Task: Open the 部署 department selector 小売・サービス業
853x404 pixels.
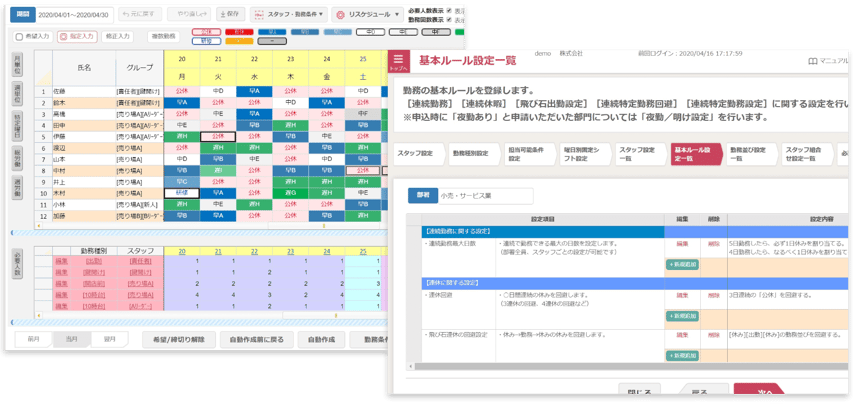Action: (x=485, y=196)
